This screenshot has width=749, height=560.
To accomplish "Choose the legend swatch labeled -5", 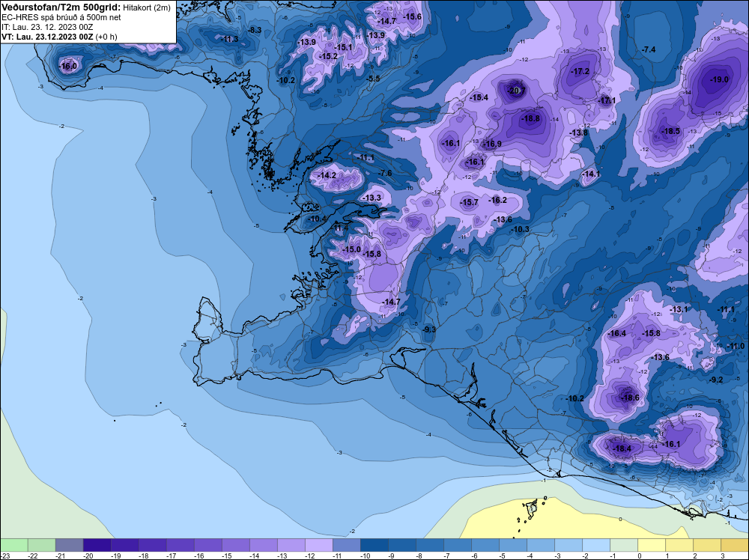I will 513,545.
